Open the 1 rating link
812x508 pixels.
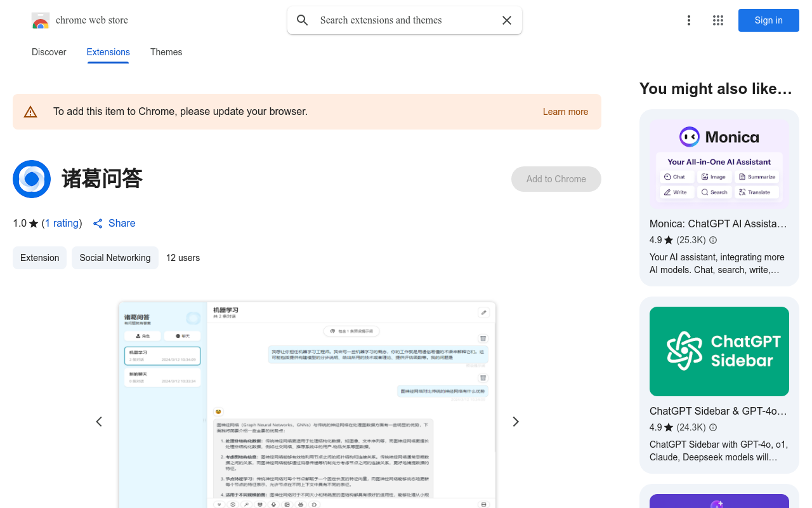62,223
